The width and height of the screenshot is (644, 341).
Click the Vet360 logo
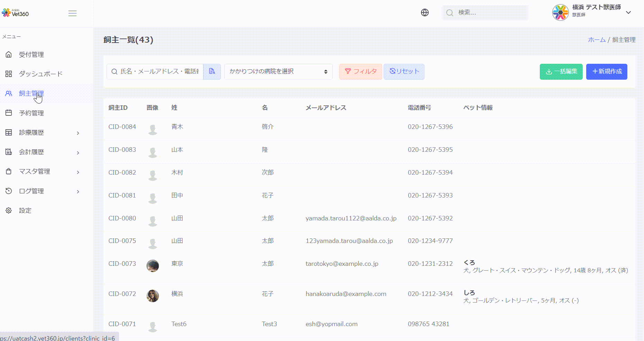pyautogui.click(x=16, y=13)
